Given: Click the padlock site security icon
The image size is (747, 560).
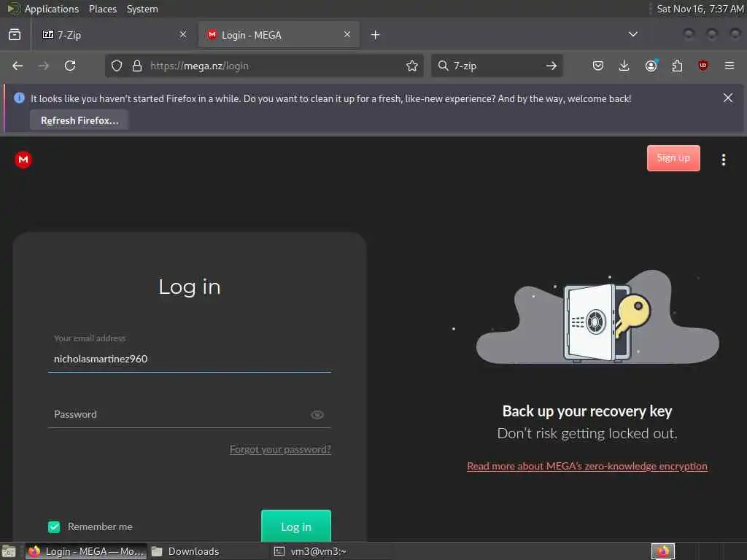Looking at the screenshot, I should (137, 66).
